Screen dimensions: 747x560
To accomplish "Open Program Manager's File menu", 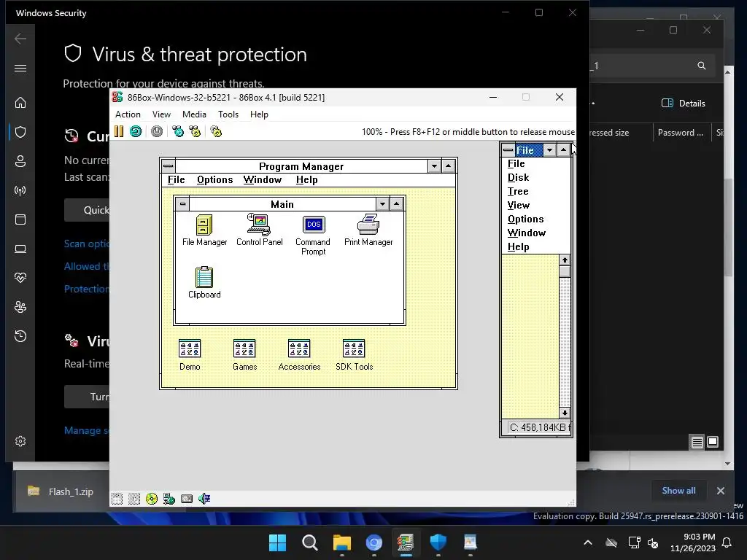I will coord(177,179).
